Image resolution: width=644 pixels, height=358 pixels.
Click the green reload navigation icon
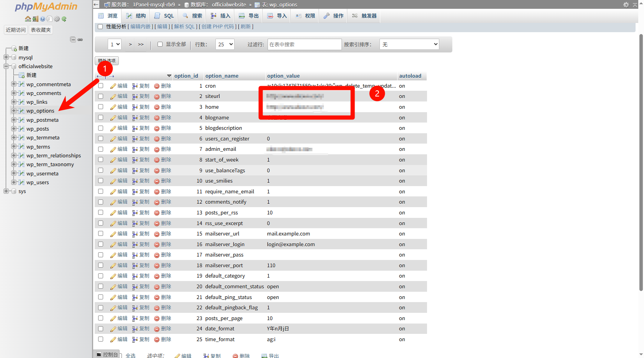[64, 19]
